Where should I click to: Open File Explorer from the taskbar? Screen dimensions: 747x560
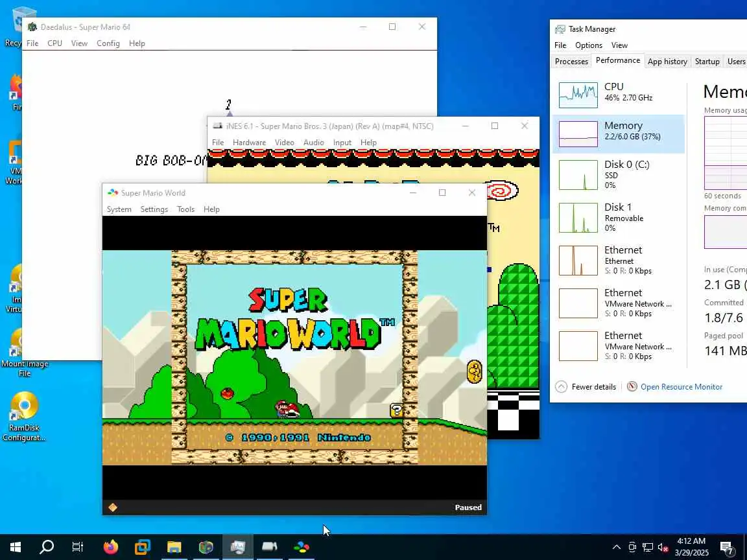click(x=174, y=547)
